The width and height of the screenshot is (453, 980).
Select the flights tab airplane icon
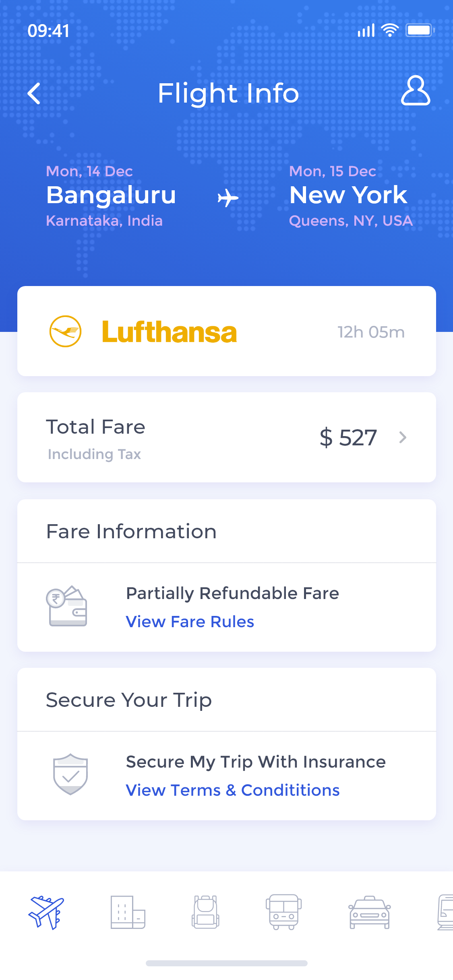pos(46,912)
